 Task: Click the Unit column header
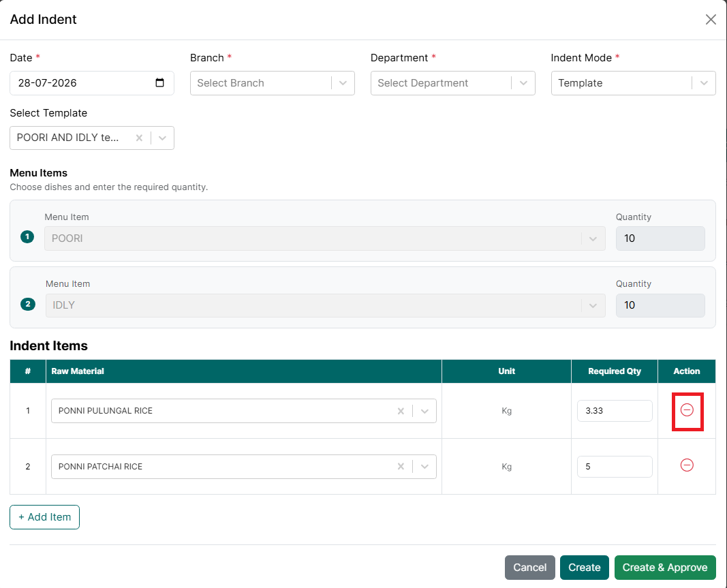click(506, 371)
